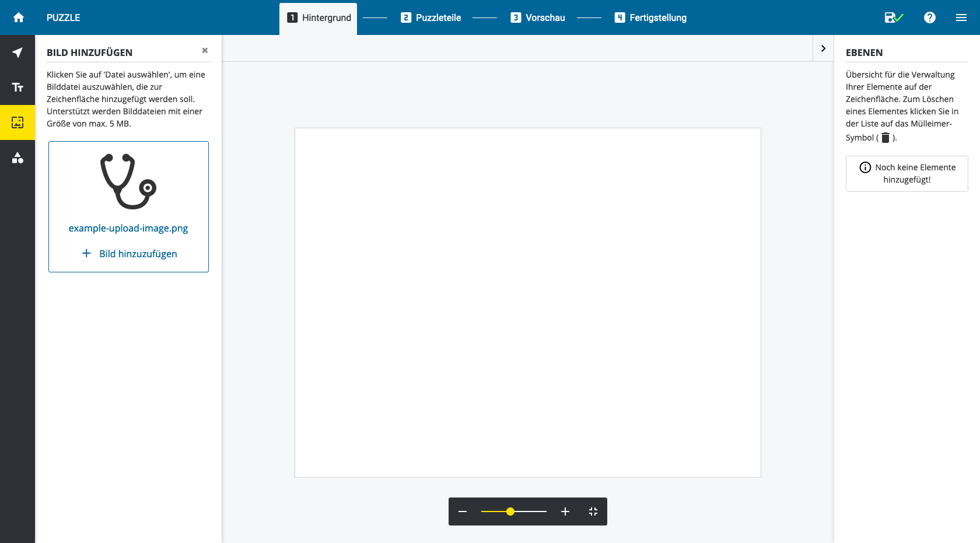Switch to the Hintergrund step tab

point(318,18)
